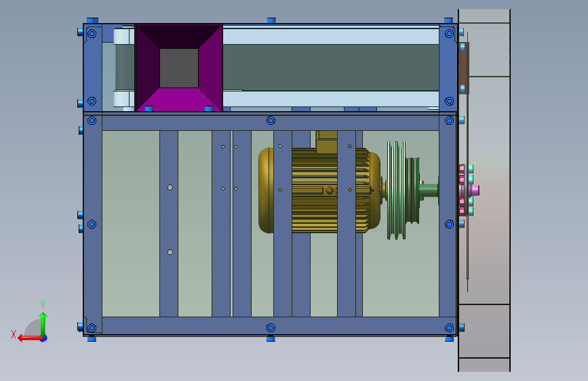Select the bottom center bolt of lower frame

tap(271, 327)
